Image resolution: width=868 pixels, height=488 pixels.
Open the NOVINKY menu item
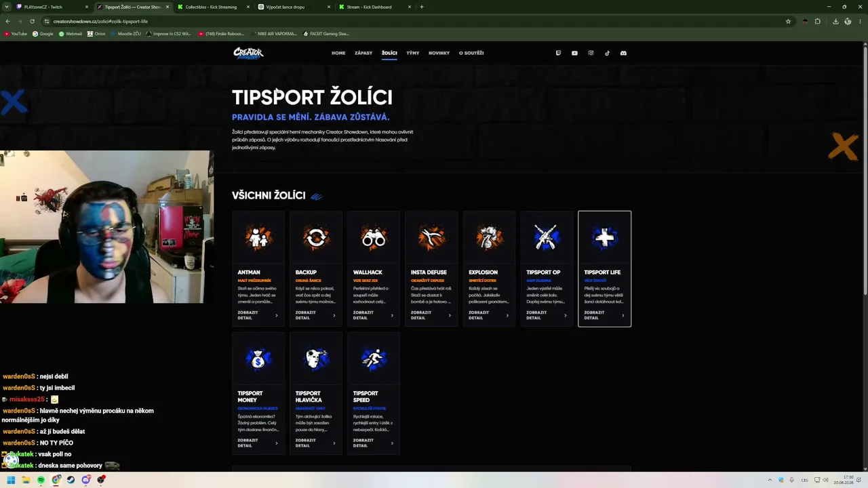pos(439,53)
